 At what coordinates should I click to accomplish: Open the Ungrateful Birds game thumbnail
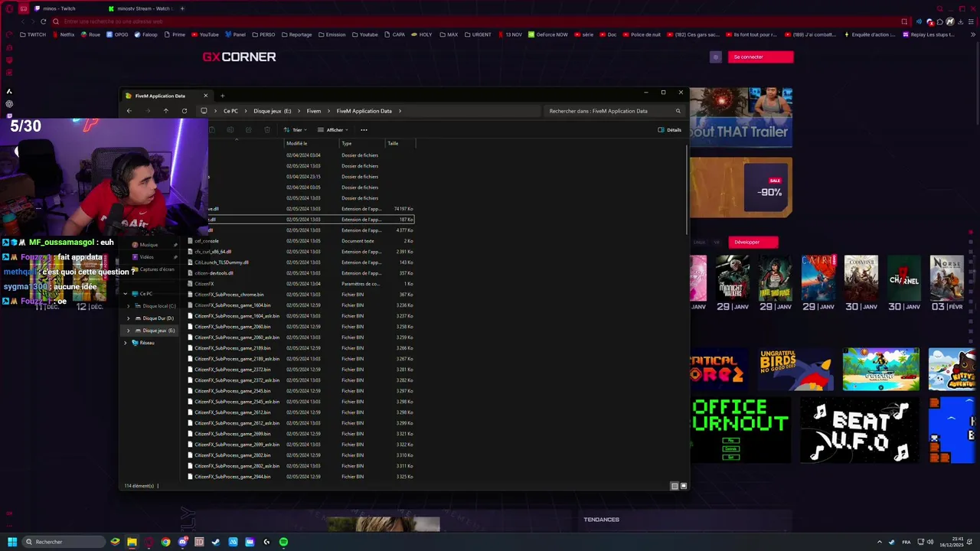point(796,370)
